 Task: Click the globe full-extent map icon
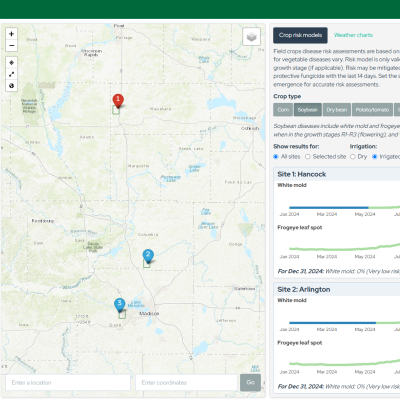click(11, 86)
